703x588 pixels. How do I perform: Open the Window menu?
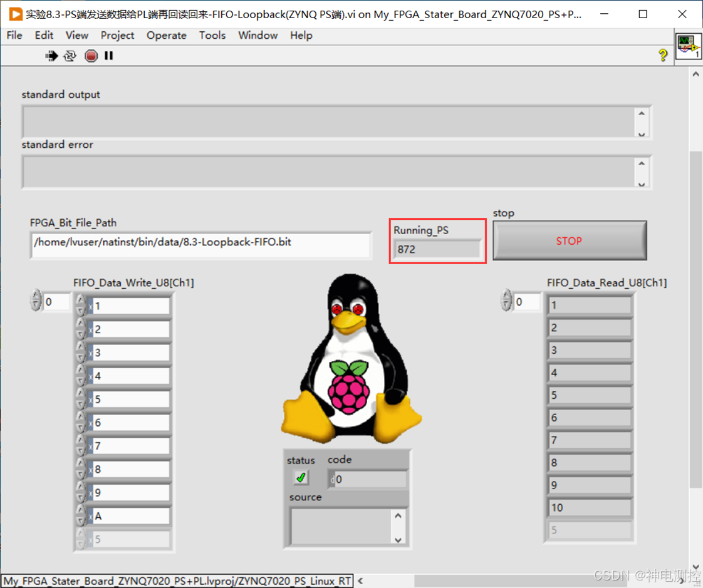tap(258, 36)
